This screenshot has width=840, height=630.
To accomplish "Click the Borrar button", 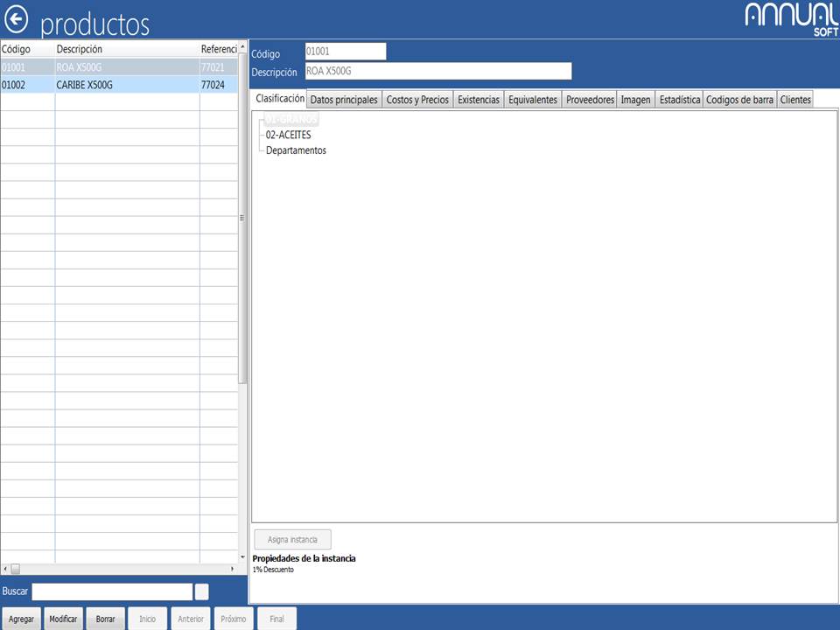I will 105,619.
